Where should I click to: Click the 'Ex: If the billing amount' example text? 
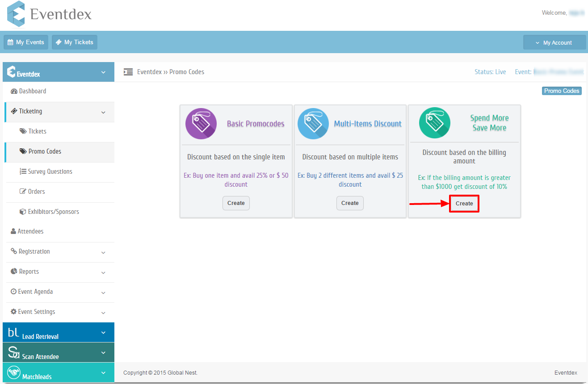point(464,182)
